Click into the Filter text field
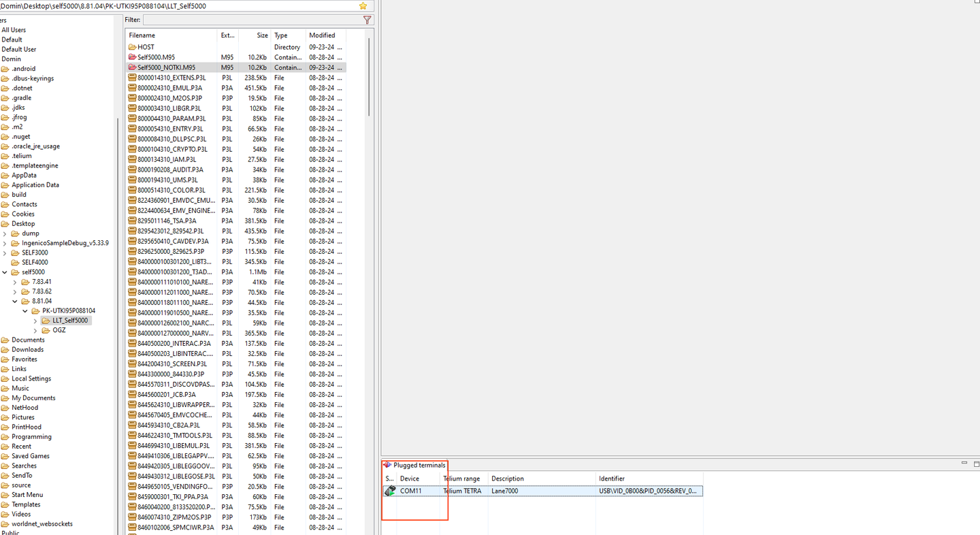 pyautogui.click(x=250, y=20)
